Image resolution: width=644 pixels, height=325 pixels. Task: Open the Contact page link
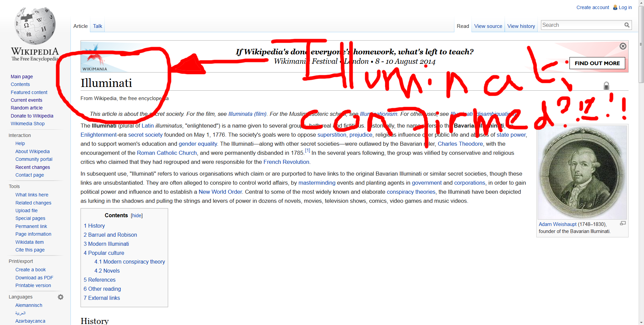30,175
